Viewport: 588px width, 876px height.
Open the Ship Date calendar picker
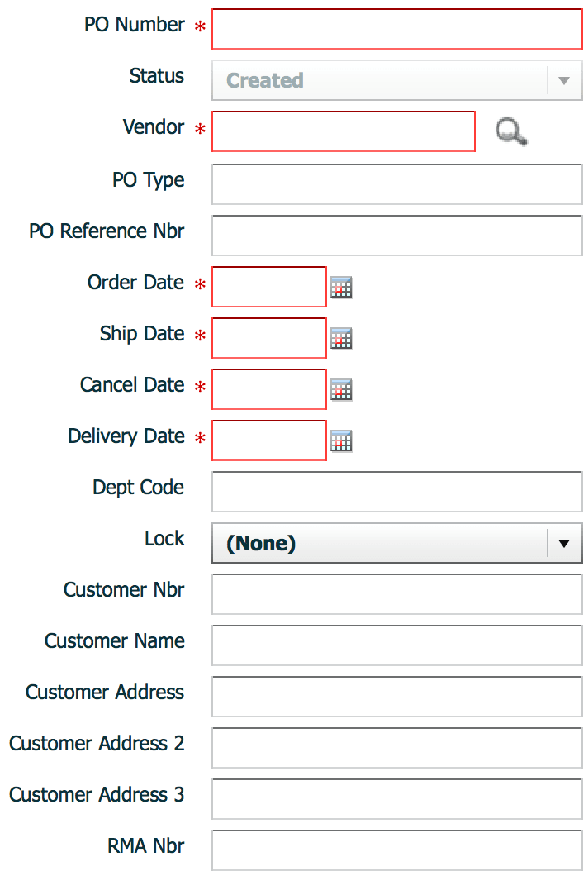click(x=341, y=338)
